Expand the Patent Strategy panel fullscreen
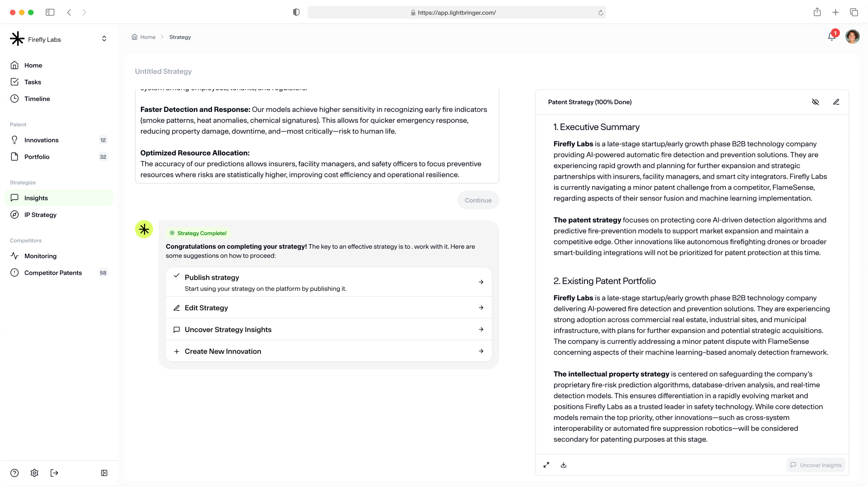Image resolution: width=868 pixels, height=487 pixels. [546, 465]
